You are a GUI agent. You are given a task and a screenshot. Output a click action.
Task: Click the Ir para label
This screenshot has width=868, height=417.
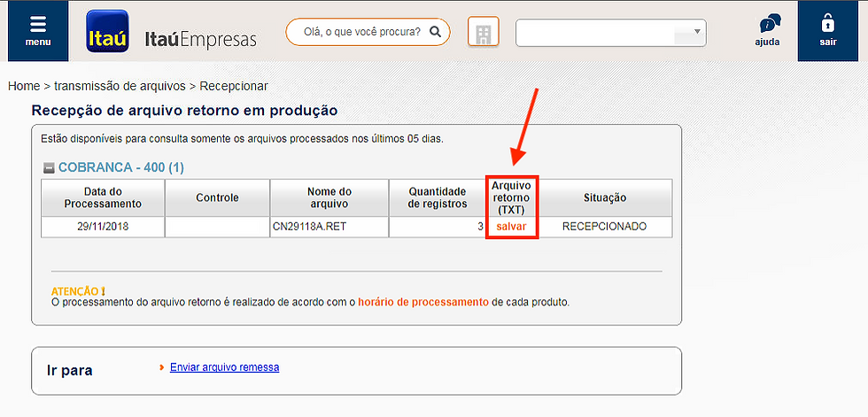(x=70, y=371)
